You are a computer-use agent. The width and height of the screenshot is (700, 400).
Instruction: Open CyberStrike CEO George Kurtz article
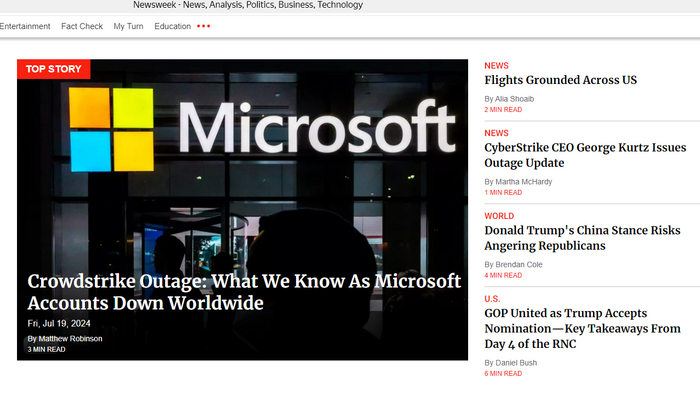tap(585, 155)
